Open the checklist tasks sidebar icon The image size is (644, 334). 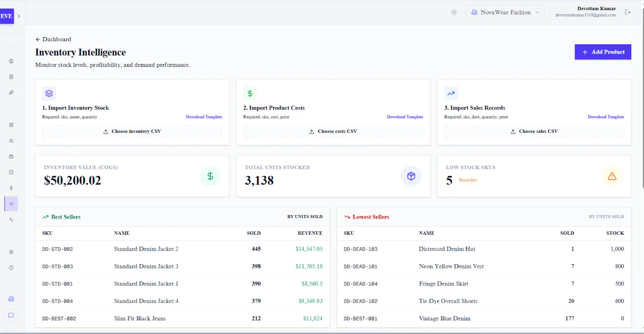click(11, 172)
